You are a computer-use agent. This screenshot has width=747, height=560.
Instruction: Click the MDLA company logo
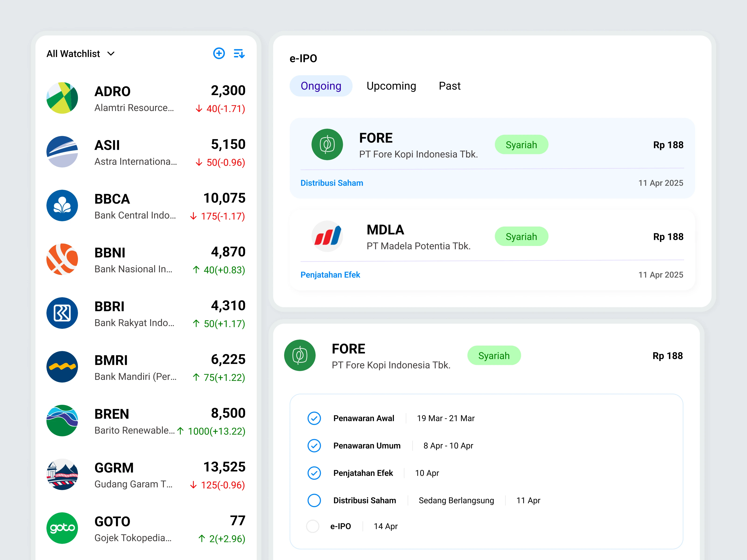coord(327,236)
